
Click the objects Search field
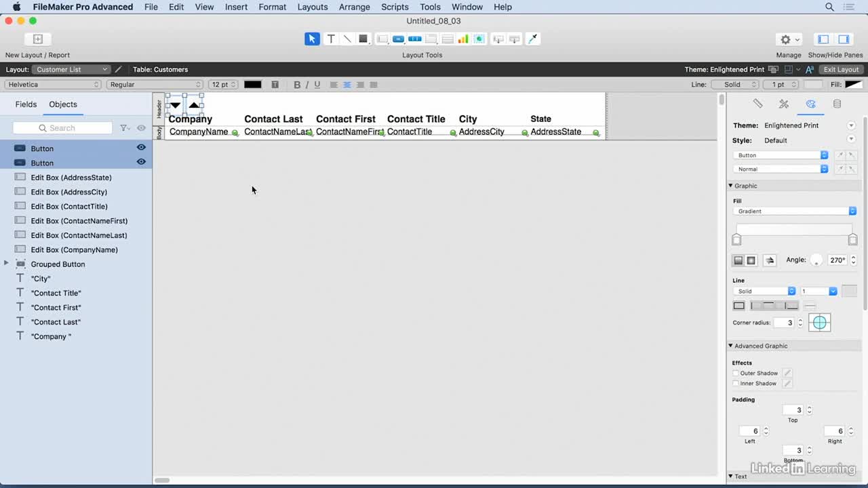pyautogui.click(x=62, y=128)
